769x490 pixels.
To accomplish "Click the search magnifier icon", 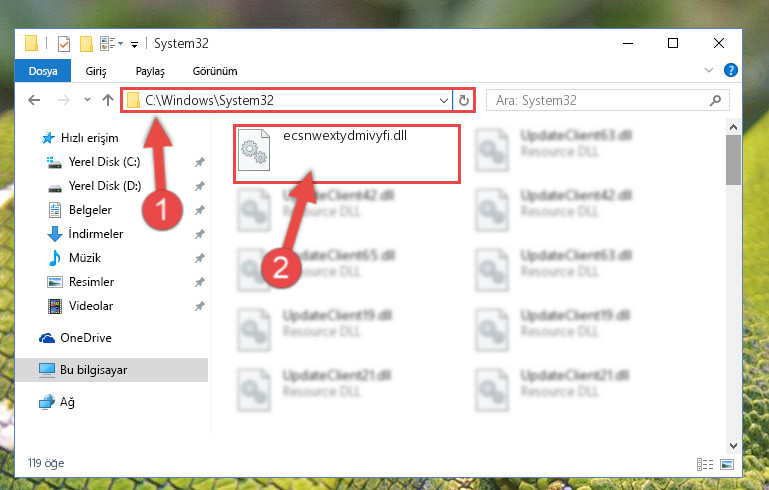I will pyautogui.click(x=716, y=101).
